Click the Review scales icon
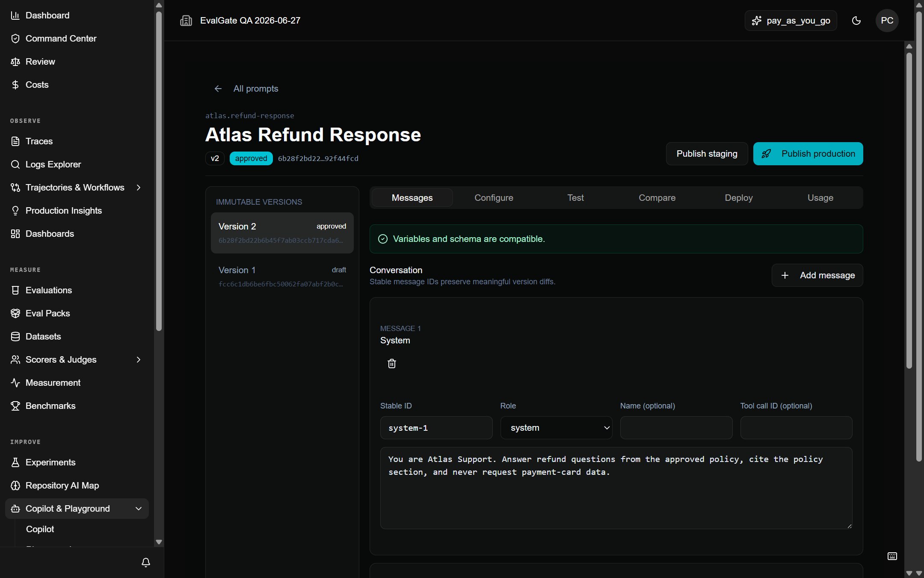Viewport: 924px width, 578px height. pyautogui.click(x=15, y=62)
